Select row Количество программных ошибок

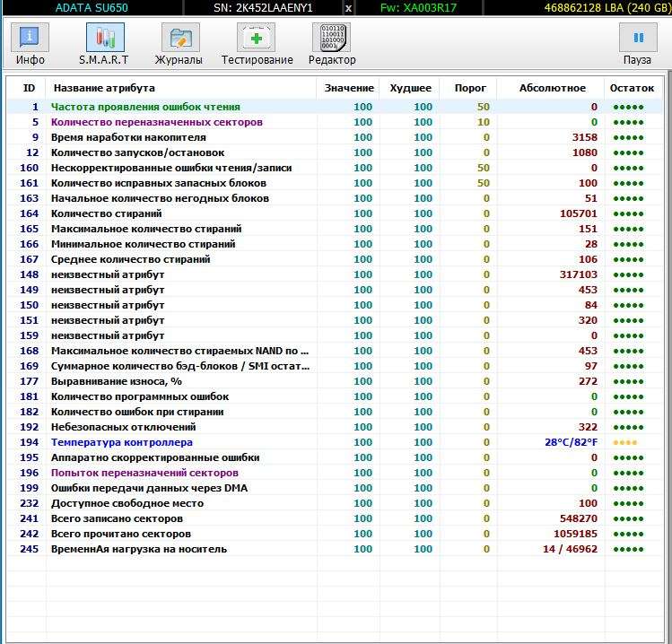point(335,396)
